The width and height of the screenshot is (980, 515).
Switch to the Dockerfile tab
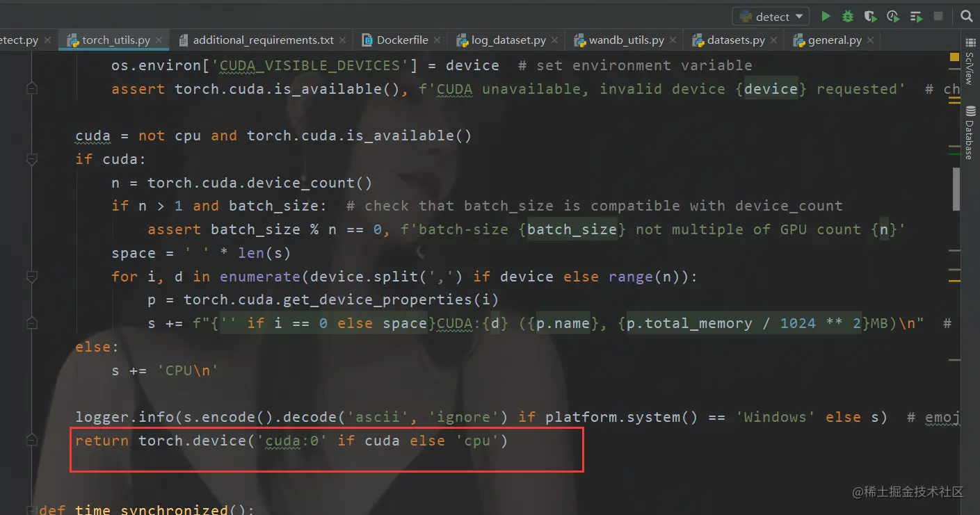coord(402,40)
